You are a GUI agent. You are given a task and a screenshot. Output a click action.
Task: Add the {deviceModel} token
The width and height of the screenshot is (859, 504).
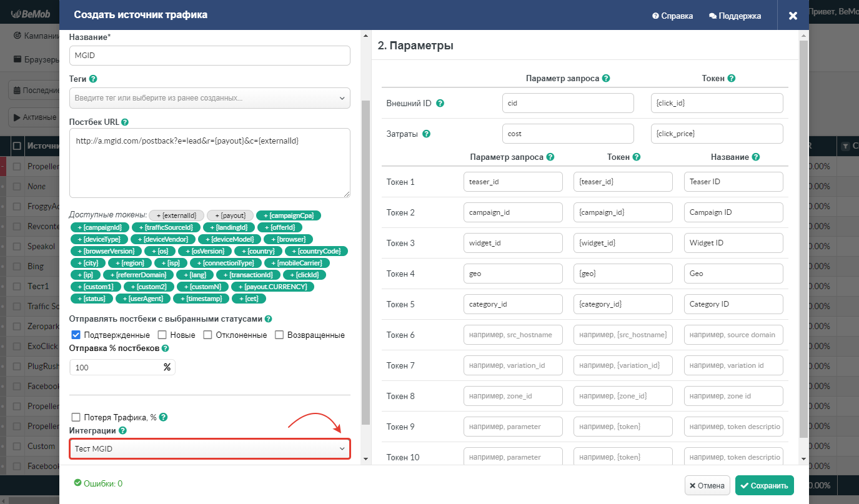pos(230,239)
